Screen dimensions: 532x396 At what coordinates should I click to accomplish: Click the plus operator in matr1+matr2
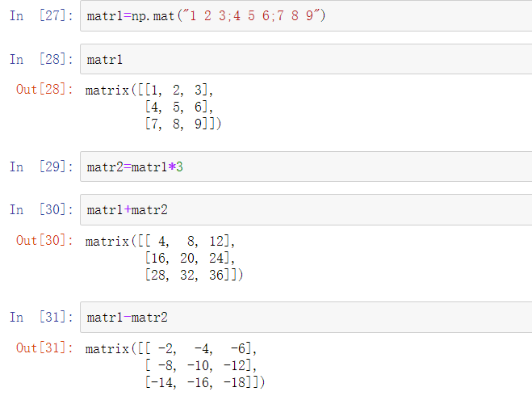click(x=127, y=210)
